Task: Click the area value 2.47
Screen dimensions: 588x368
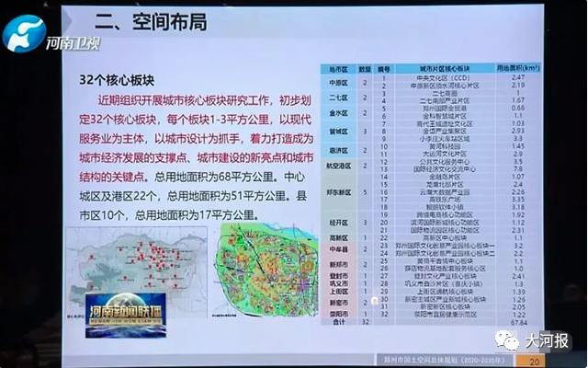Action: [518, 77]
